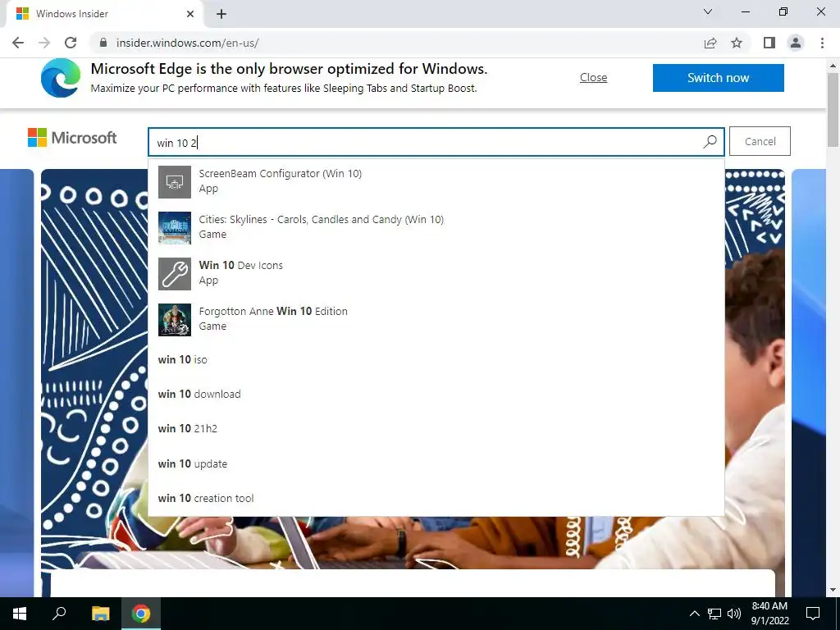This screenshot has width=840, height=630.
Task: Click the network tray icon
Action: click(714, 614)
